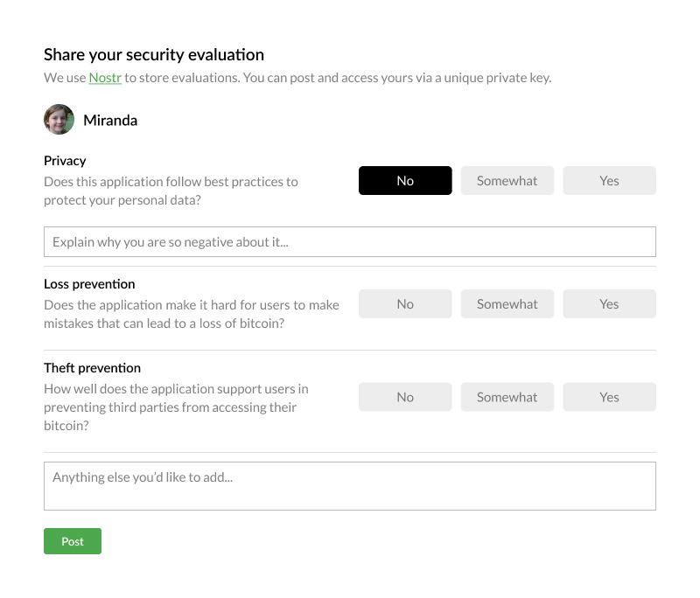Image resolution: width=700 pixels, height=598 pixels.
Task: Click Miranda's profile avatar picture
Action: [59, 119]
